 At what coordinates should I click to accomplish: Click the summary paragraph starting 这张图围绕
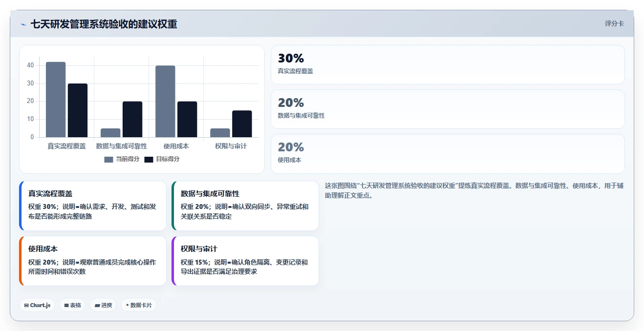coord(474,190)
